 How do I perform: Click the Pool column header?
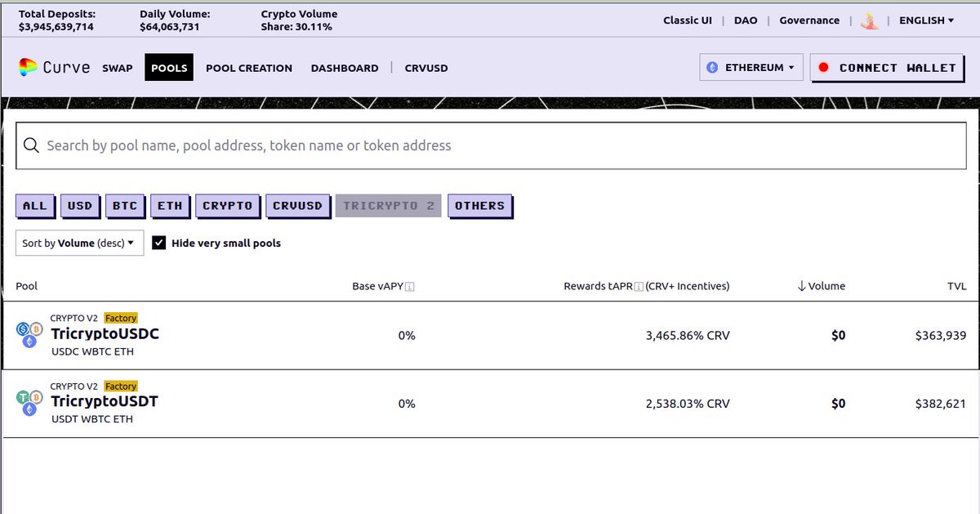point(27,286)
